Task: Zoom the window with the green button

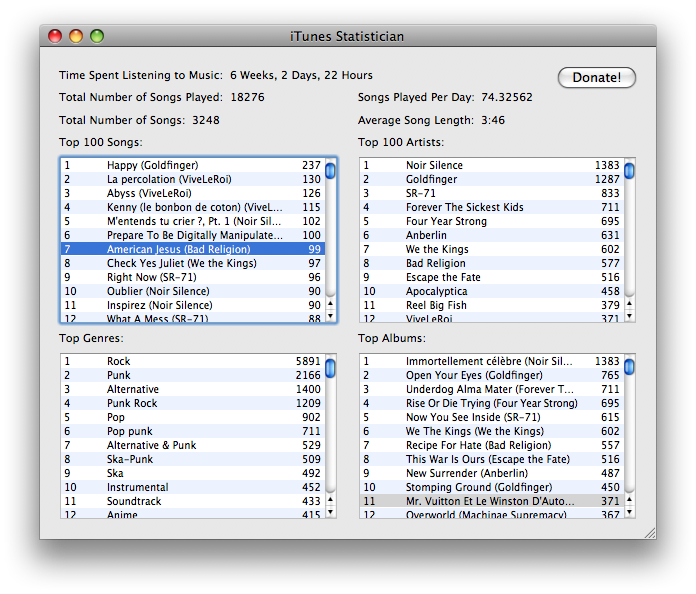Action: click(x=97, y=36)
